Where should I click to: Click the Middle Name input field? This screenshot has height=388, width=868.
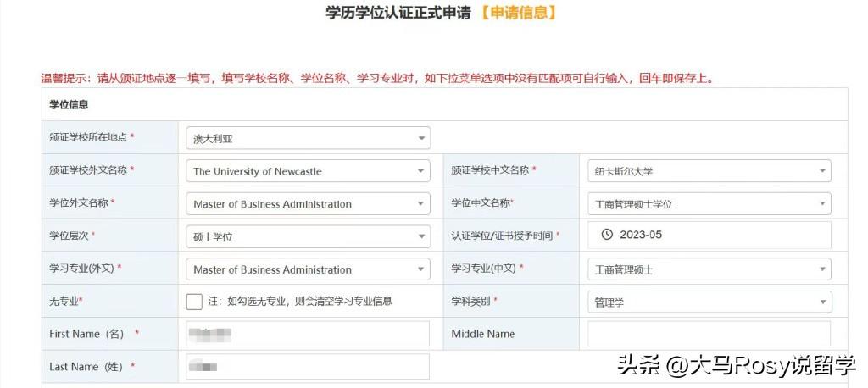point(709,334)
